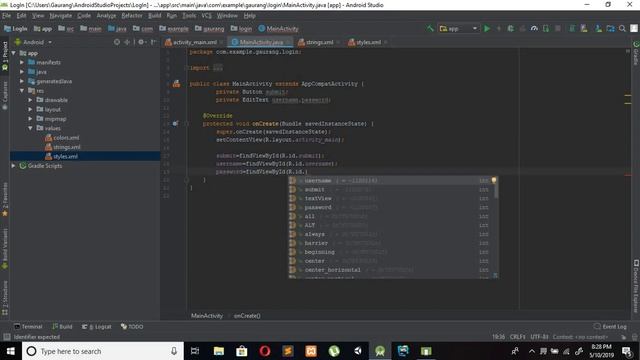Open Windows Start menu

[x=11, y=351]
